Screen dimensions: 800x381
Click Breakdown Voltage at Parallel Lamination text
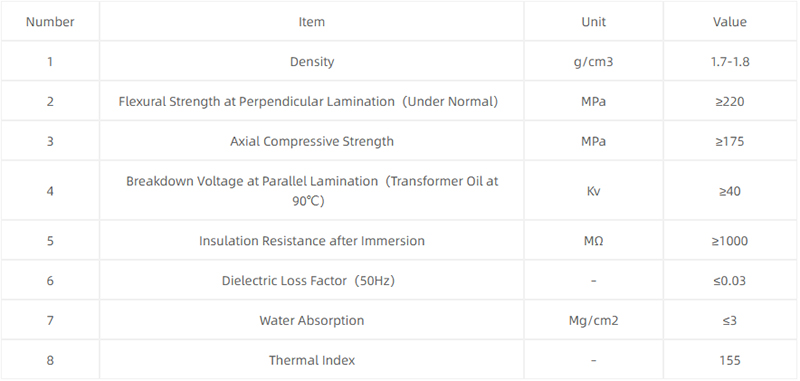(x=252, y=181)
